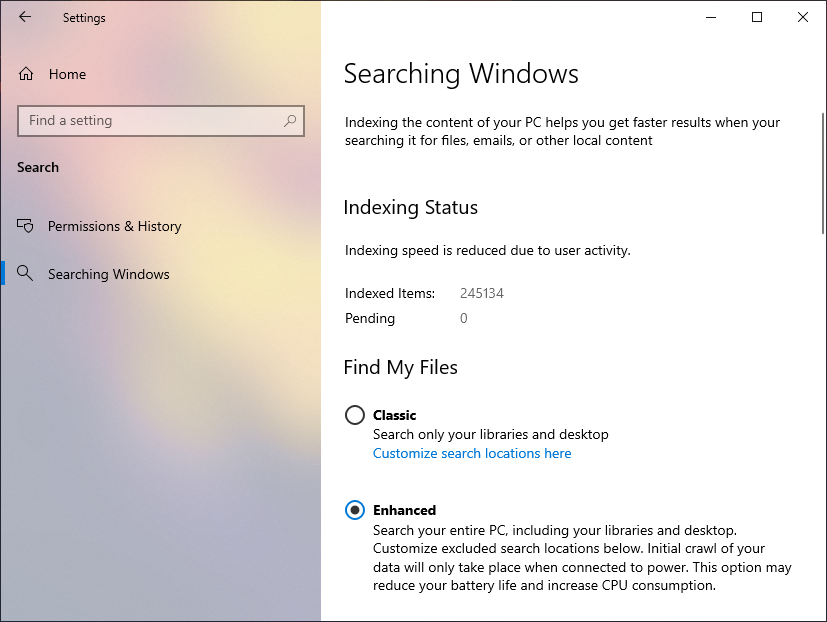Click the vertical scrollbar on the right
Viewport: 827px width, 622px height.
point(823,173)
